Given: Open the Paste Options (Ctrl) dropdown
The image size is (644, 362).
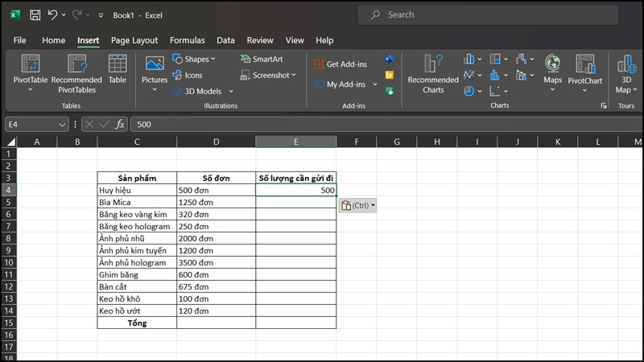Looking at the screenshot, I should click(357, 205).
